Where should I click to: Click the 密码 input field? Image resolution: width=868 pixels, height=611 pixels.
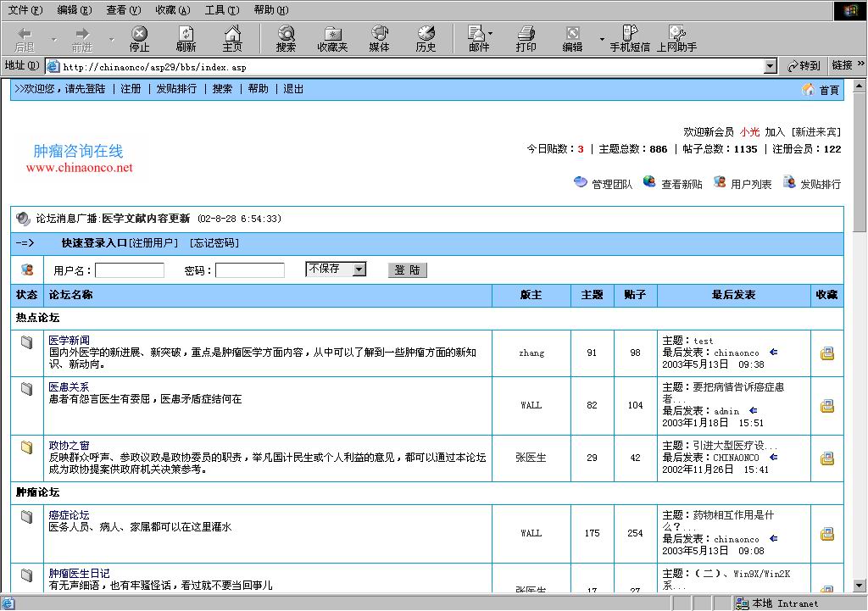tap(250, 270)
